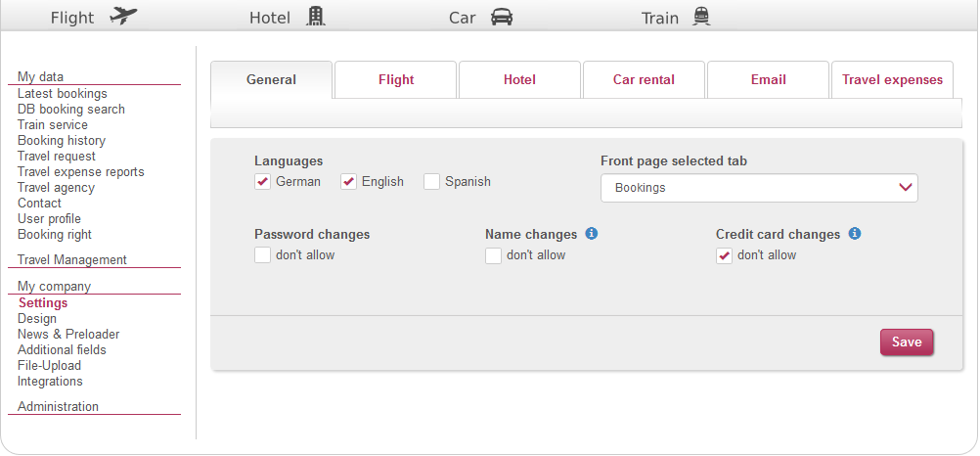Open Latest bookings in the sidebar
The width and height of the screenshot is (980, 456).
(x=63, y=94)
